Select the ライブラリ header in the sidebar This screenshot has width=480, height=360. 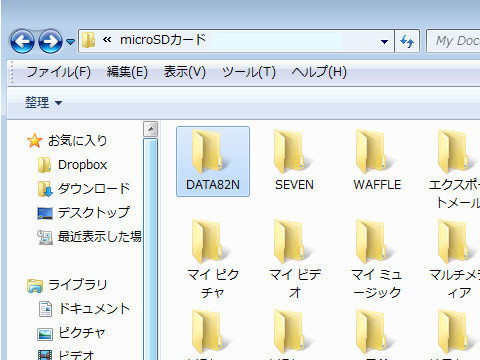(78, 285)
